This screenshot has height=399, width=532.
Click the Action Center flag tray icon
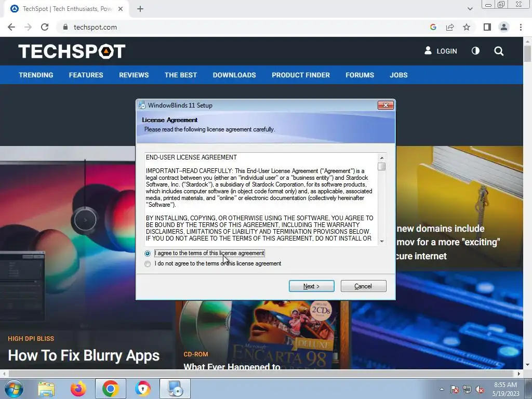[x=454, y=389]
